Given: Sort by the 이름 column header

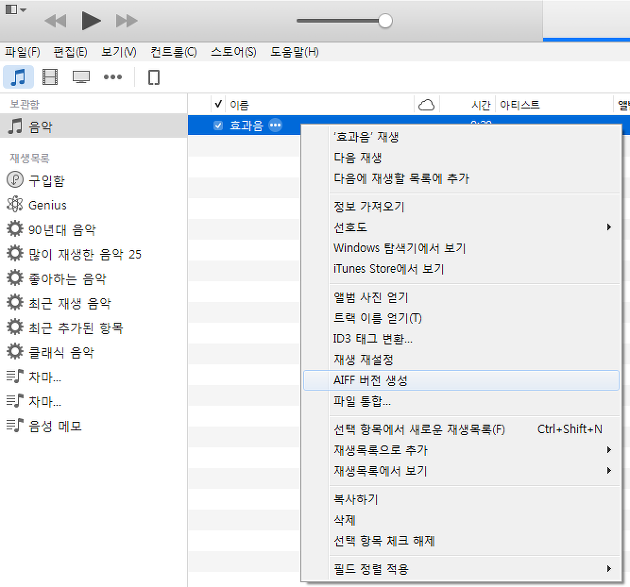Looking at the screenshot, I should pyautogui.click(x=320, y=105).
